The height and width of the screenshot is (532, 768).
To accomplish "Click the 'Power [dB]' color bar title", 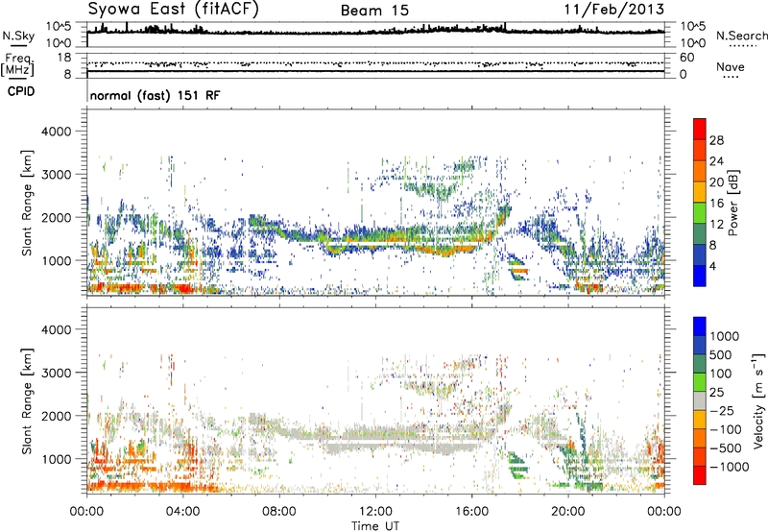I will pos(733,203).
